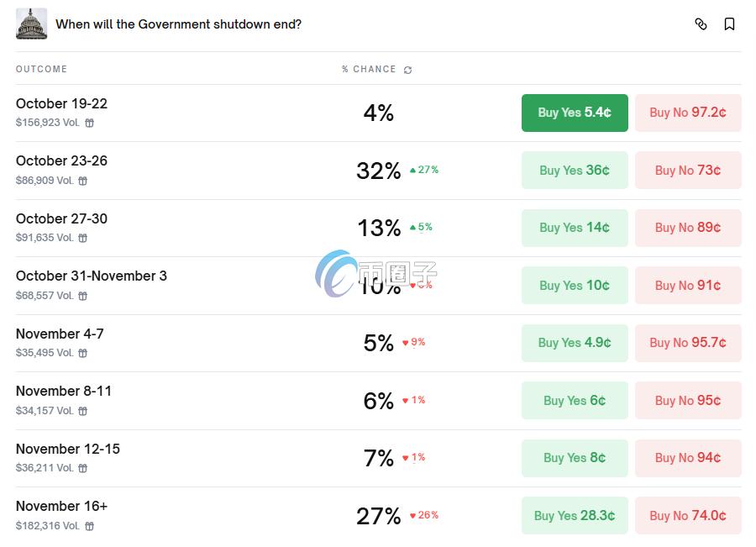Click gift icon beside November 4-7 volume

(x=83, y=353)
